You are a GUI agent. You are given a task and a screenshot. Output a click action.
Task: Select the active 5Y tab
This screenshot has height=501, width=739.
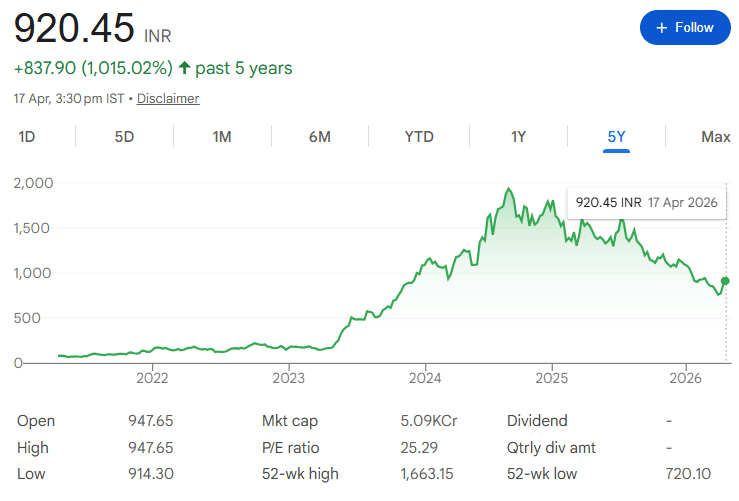[x=616, y=137]
